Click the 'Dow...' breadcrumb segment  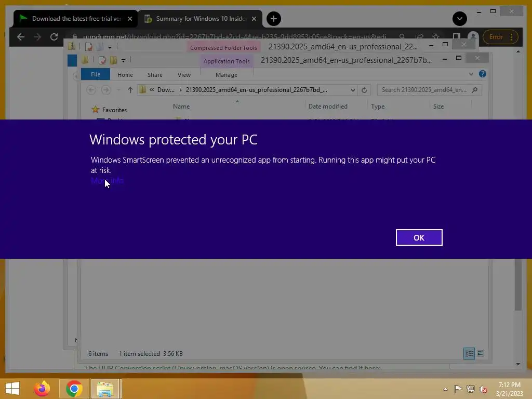(x=166, y=90)
